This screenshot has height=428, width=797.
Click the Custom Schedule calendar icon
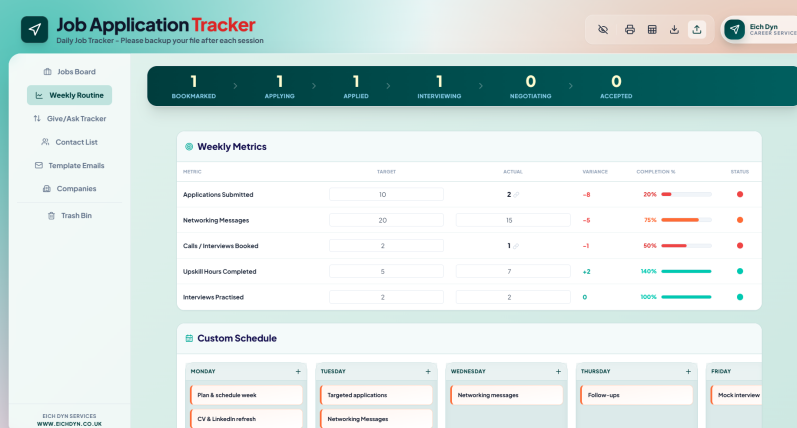point(189,338)
